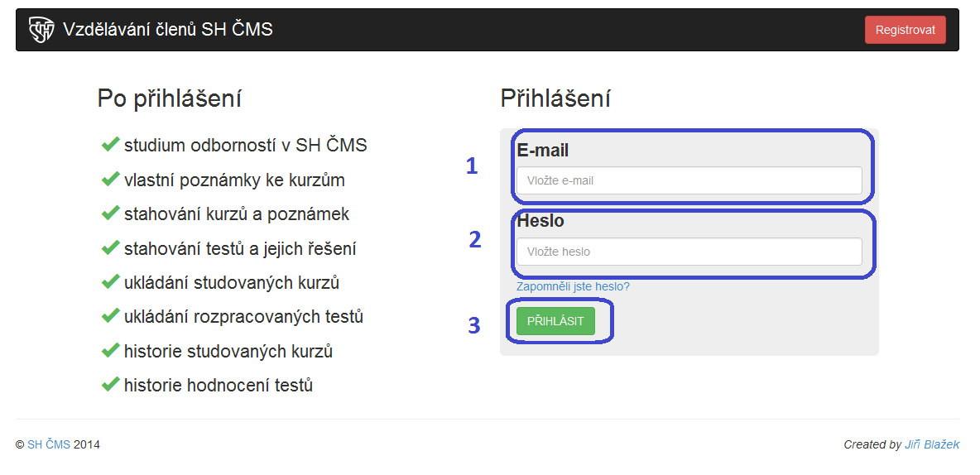Screen dimensions: 980x475
Task: Visit the Jiří Blažek author link
Action: point(932,445)
